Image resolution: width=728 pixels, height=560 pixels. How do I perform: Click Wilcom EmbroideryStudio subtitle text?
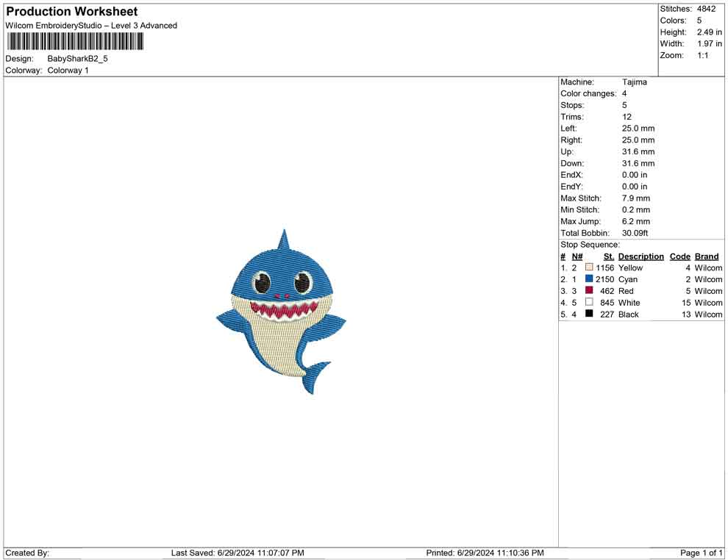(91, 26)
